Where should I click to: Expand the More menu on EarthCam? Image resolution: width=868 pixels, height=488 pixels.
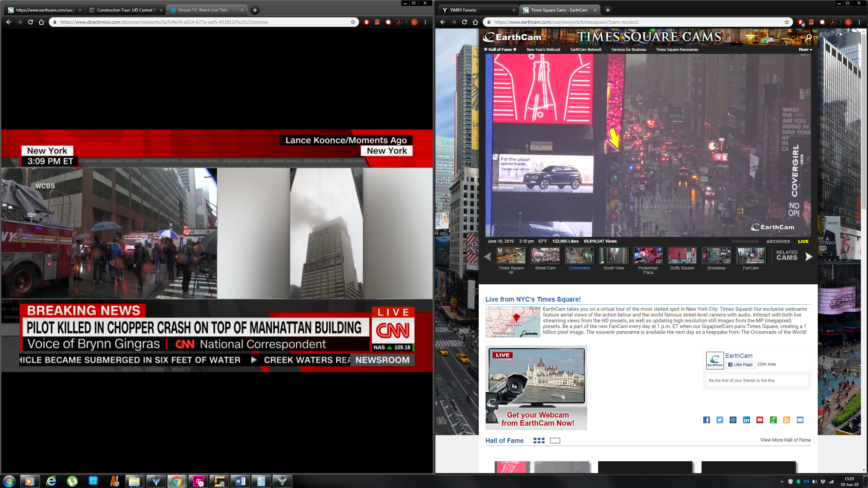click(x=805, y=49)
